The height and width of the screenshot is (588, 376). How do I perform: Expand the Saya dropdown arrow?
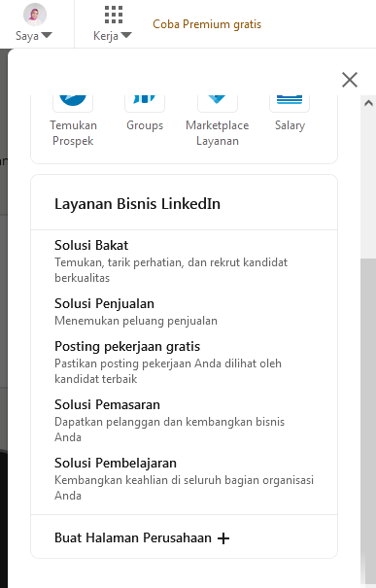47,35
